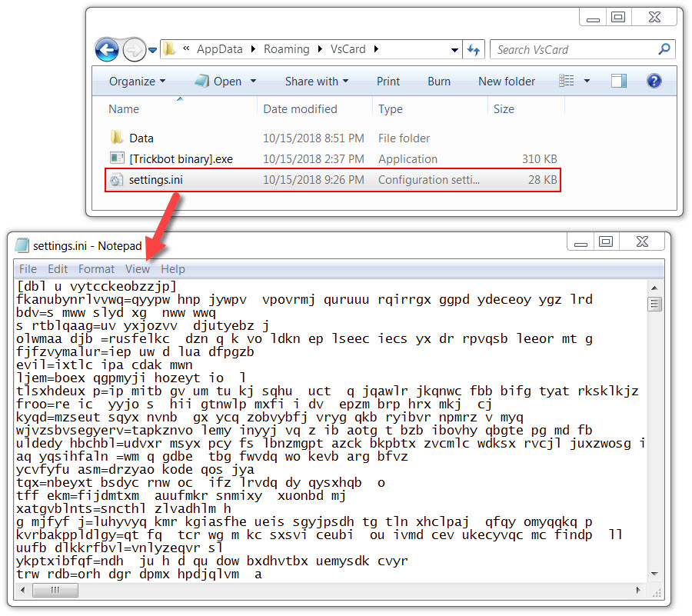Click the folder icon in address bar
The height and width of the screenshot is (616, 692).
click(x=169, y=48)
